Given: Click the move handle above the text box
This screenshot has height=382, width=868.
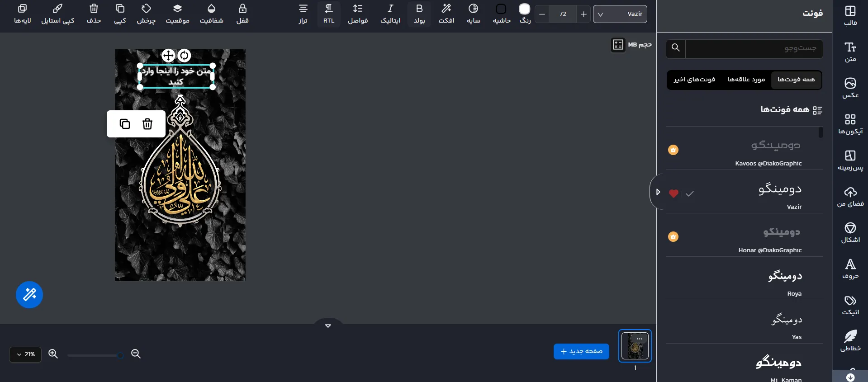Looking at the screenshot, I should coord(168,56).
